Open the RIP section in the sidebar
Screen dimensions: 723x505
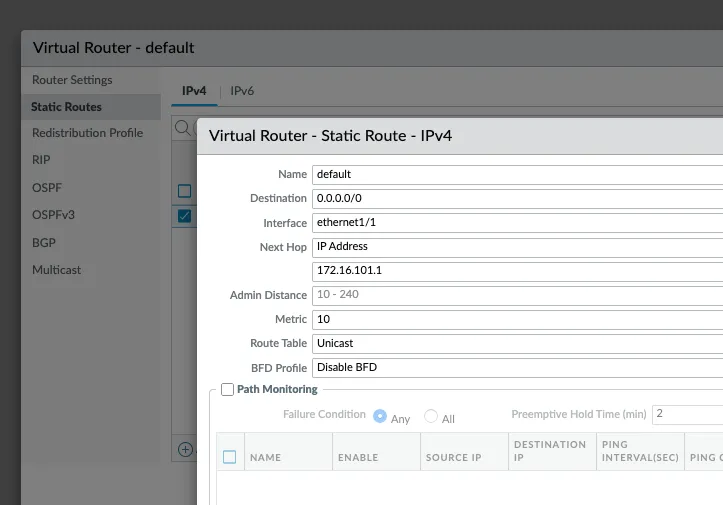tap(41, 160)
